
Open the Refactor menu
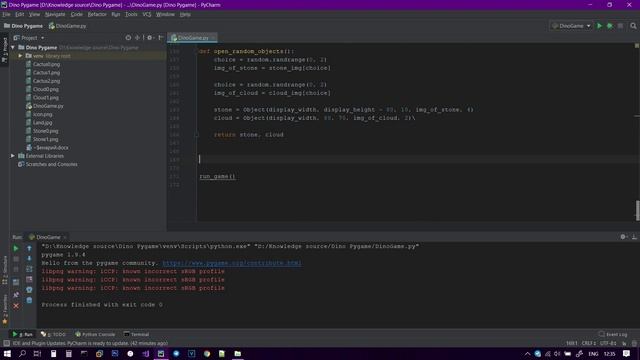pyautogui.click(x=97, y=14)
